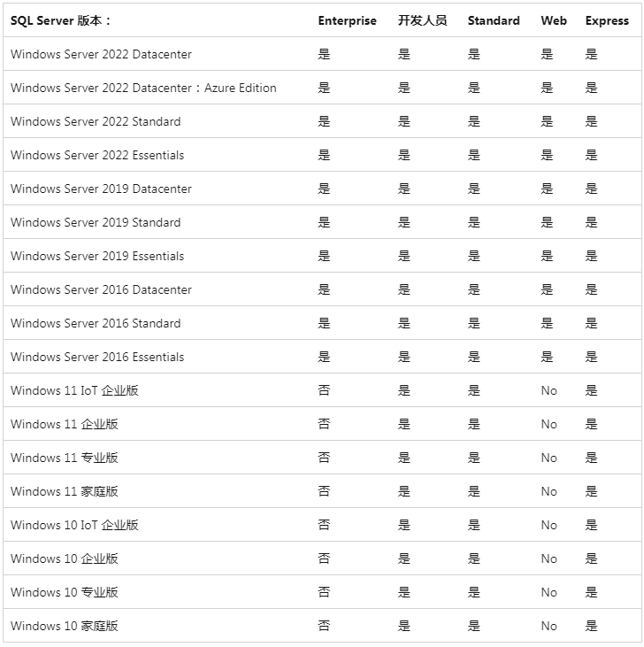The image size is (644, 647).
Task: Select 'Windows 11 企业版' row label
Action: 65,424
